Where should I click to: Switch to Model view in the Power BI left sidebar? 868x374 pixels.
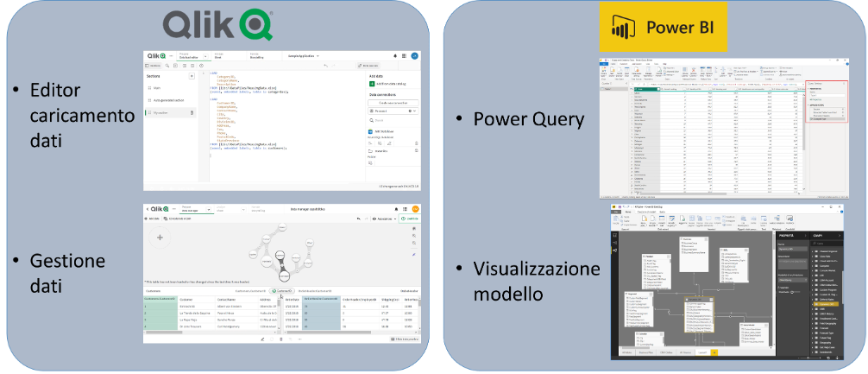(614, 250)
